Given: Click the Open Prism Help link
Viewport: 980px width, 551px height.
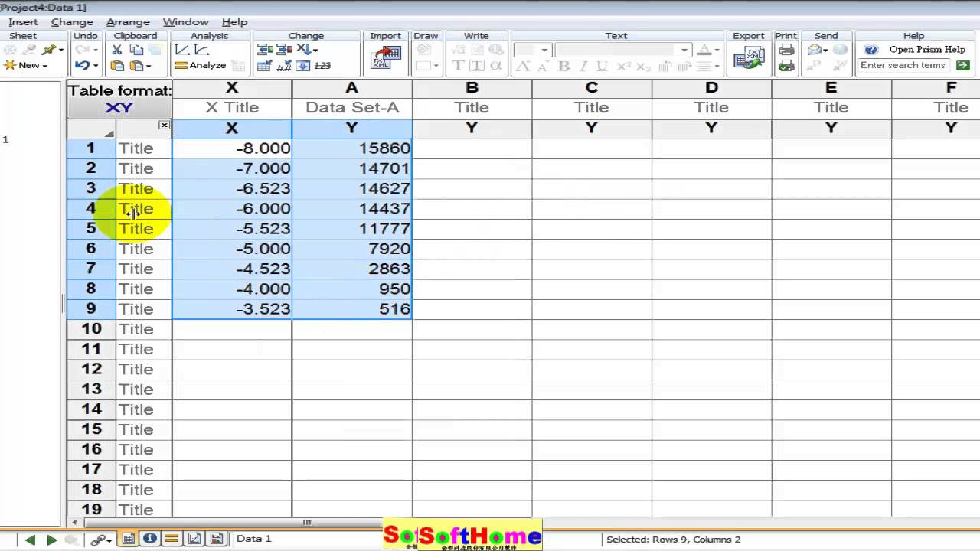Looking at the screenshot, I should 927,50.
